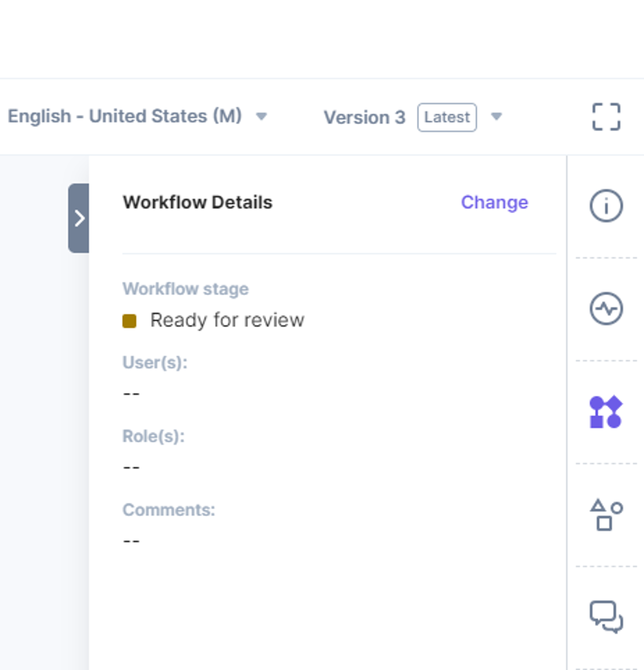644x670 pixels.
Task: Click the Workflow stage label
Action: tap(186, 289)
